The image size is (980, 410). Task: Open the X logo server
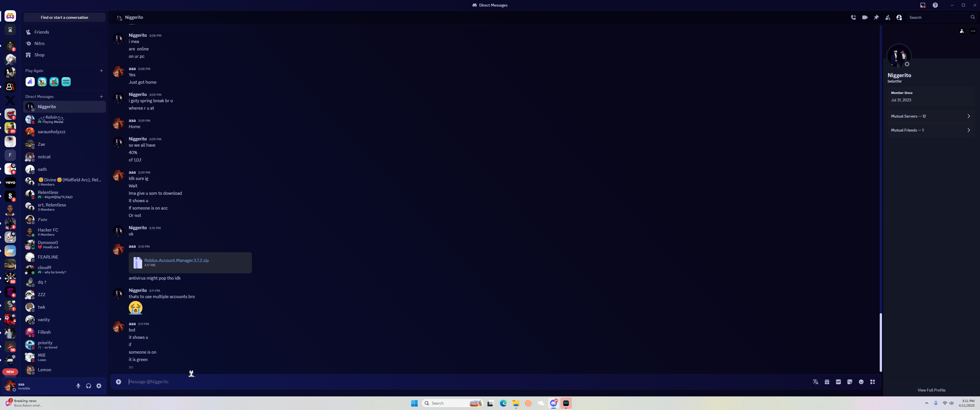click(x=10, y=101)
